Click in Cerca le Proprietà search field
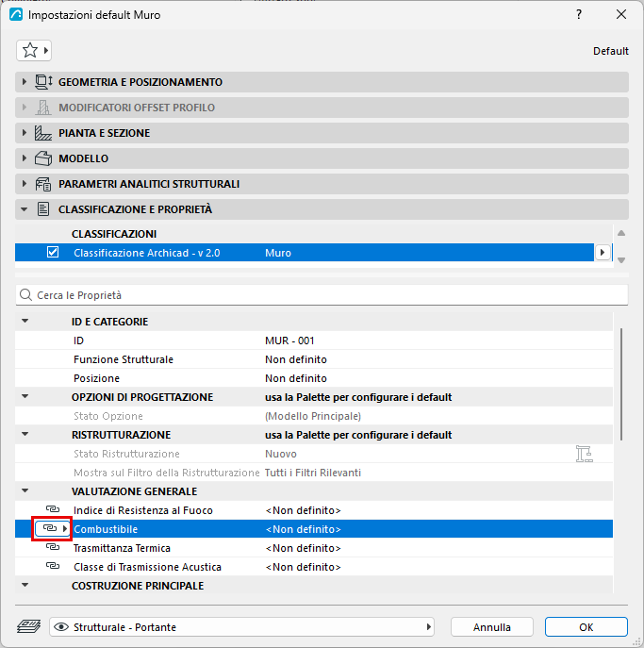The width and height of the screenshot is (644, 648). click(322, 295)
